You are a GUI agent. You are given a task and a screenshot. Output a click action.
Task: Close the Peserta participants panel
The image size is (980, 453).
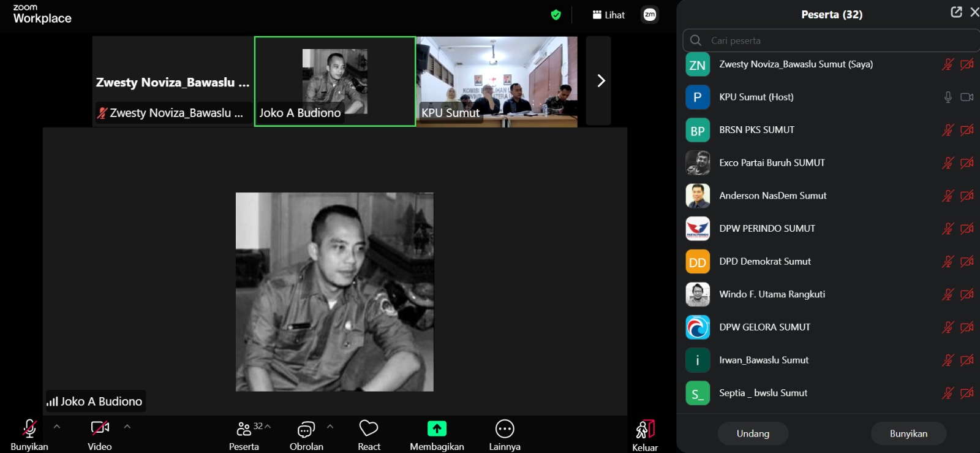coord(974,12)
